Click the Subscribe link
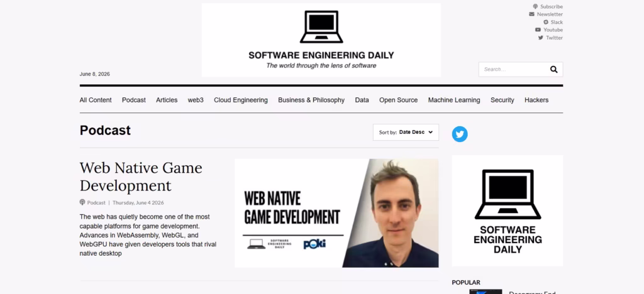 552,6
